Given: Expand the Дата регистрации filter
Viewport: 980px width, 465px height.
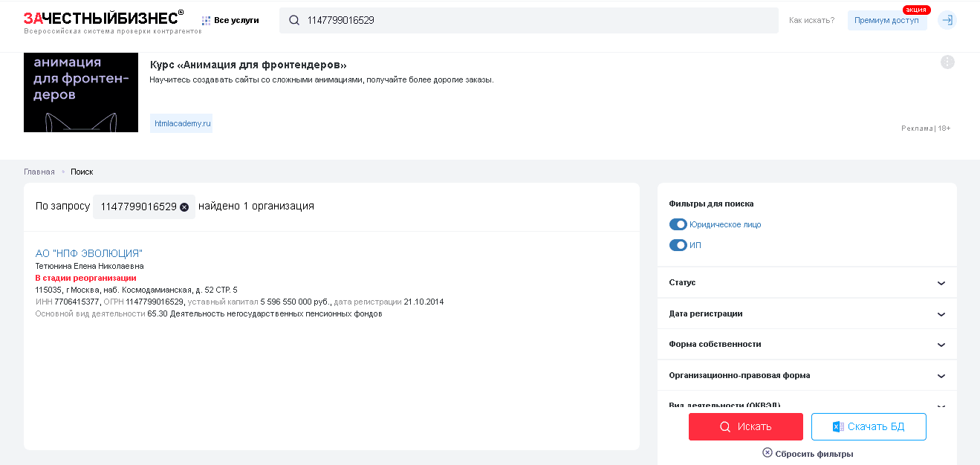Looking at the screenshot, I should 941,314.
